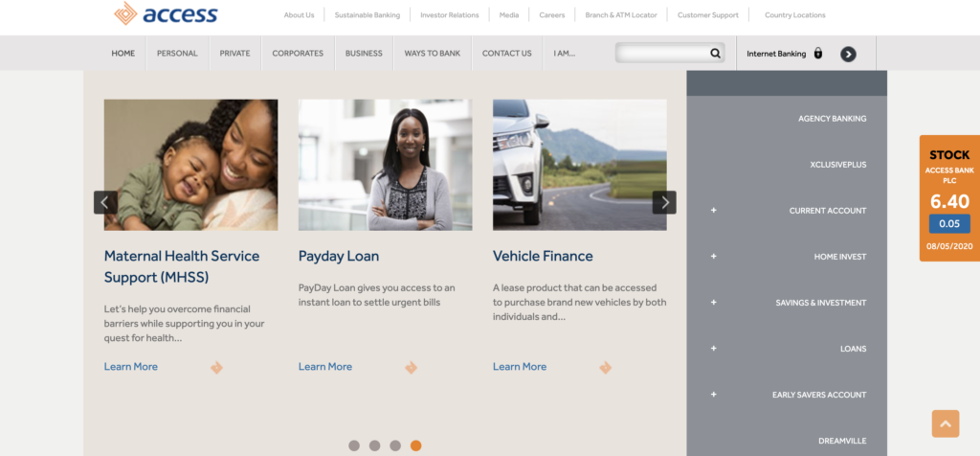980x456 pixels.
Task: Show next carousel slide arrow
Action: [664, 202]
